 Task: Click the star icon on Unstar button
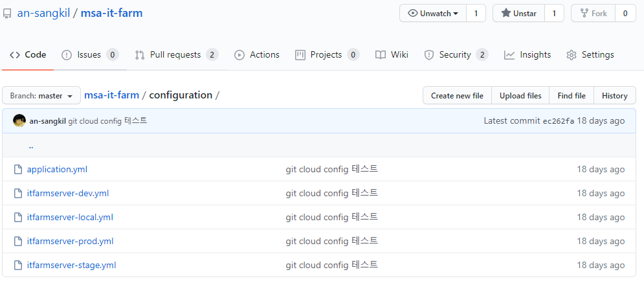pos(505,13)
